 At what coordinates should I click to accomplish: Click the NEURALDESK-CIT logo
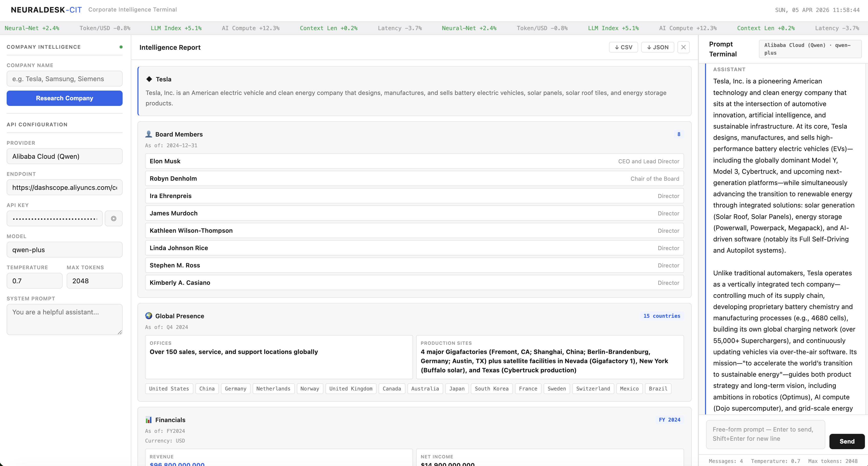coord(46,10)
